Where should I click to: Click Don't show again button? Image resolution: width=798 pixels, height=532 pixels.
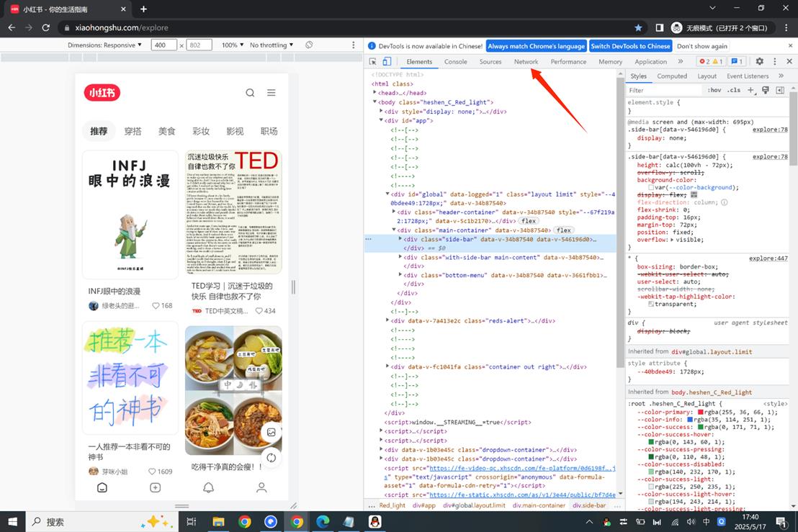(702, 46)
